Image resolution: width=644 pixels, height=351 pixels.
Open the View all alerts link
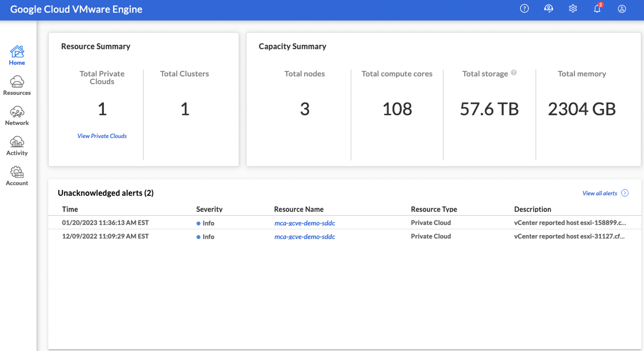pos(600,193)
